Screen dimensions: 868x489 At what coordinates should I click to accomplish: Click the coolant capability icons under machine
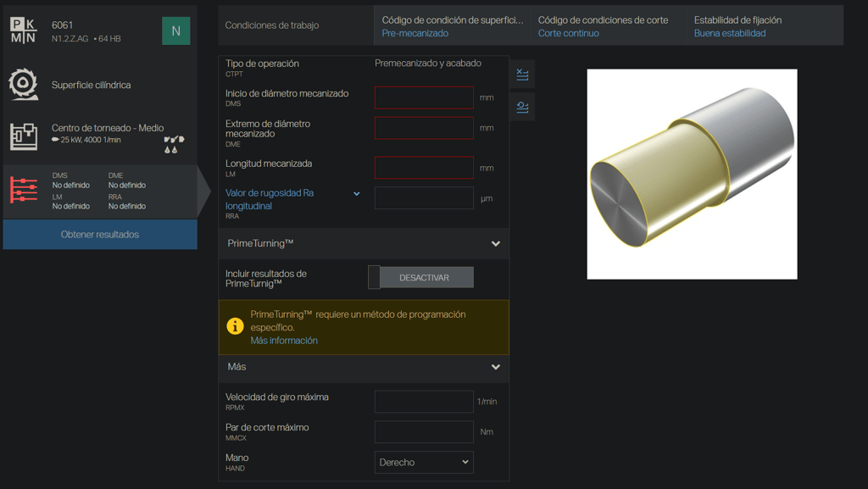(174, 144)
